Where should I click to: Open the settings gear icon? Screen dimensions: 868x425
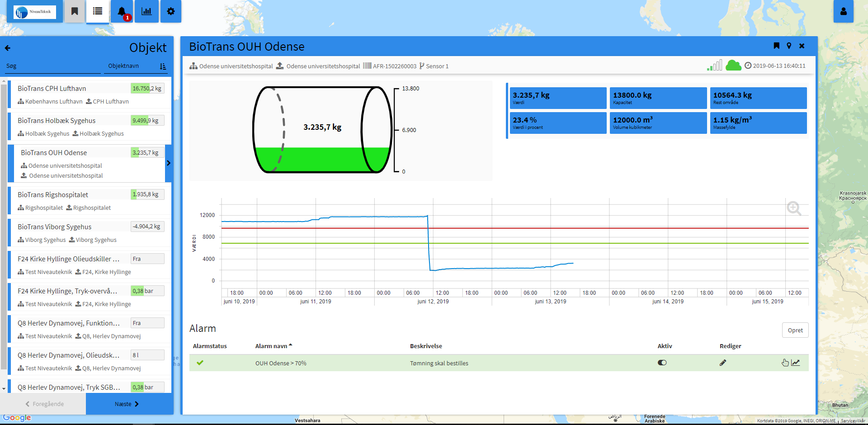(171, 11)
